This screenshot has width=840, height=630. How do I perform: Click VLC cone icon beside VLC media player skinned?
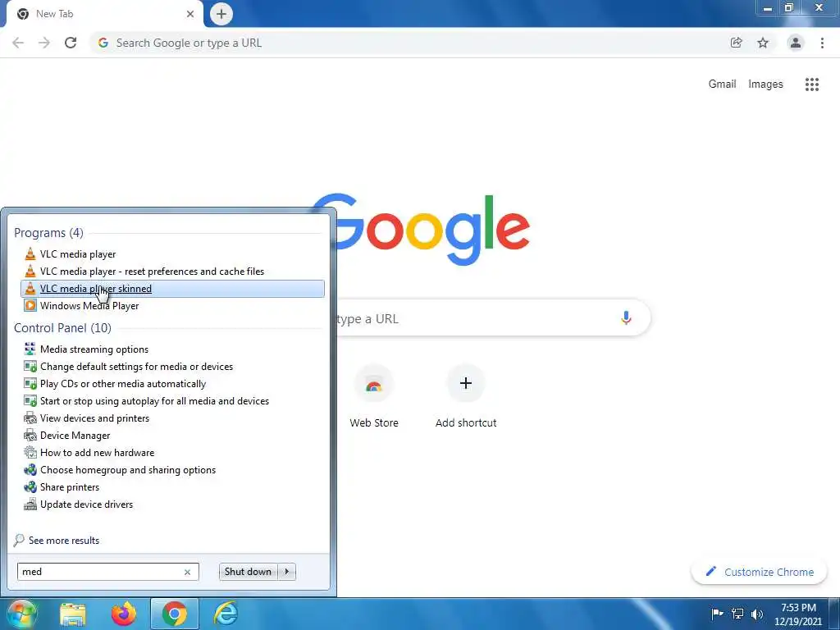30,289
